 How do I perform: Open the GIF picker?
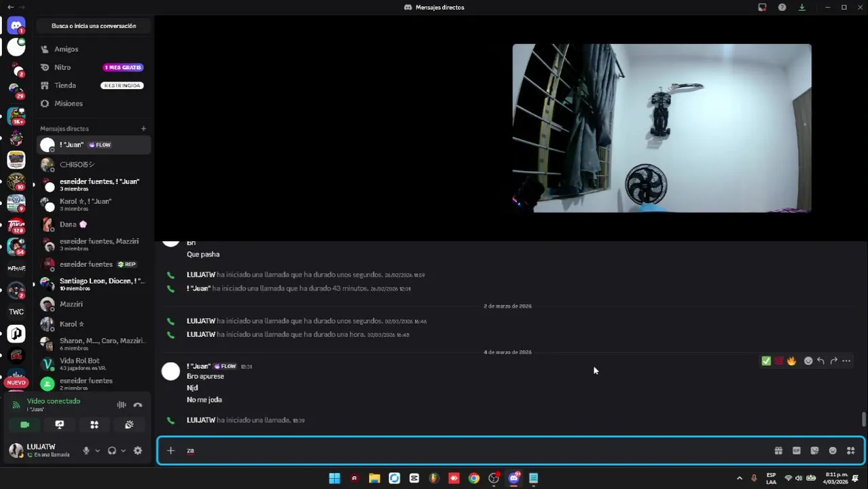(x=797, y=450)
